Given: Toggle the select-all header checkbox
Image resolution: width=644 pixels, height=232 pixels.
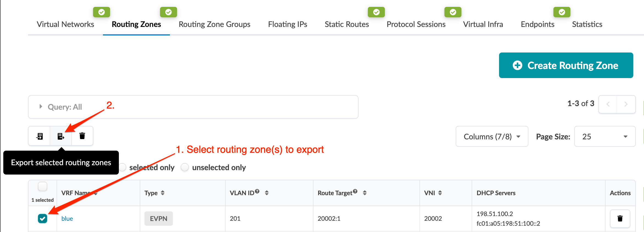Looking at the screenshot, I should point(43,187).
